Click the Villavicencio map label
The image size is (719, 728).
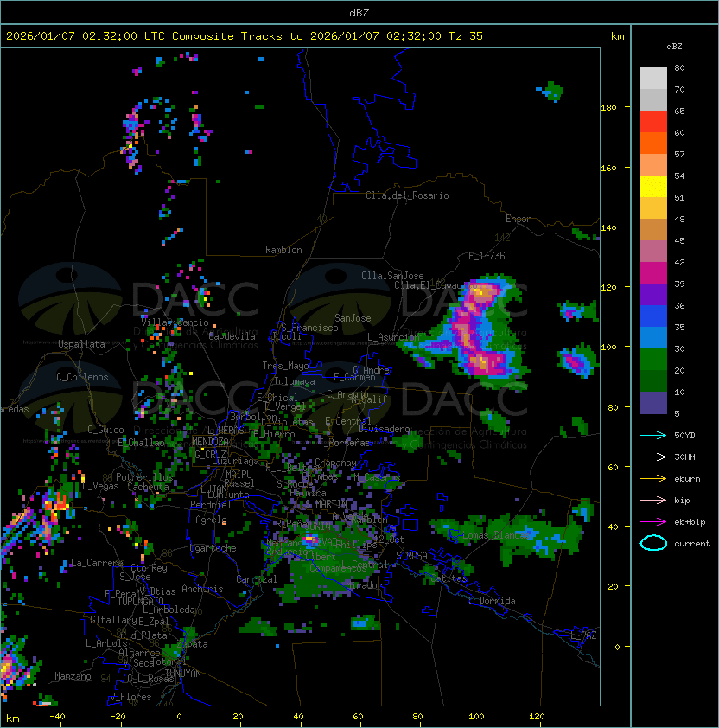pyautogui.click(x=175, y=322)
